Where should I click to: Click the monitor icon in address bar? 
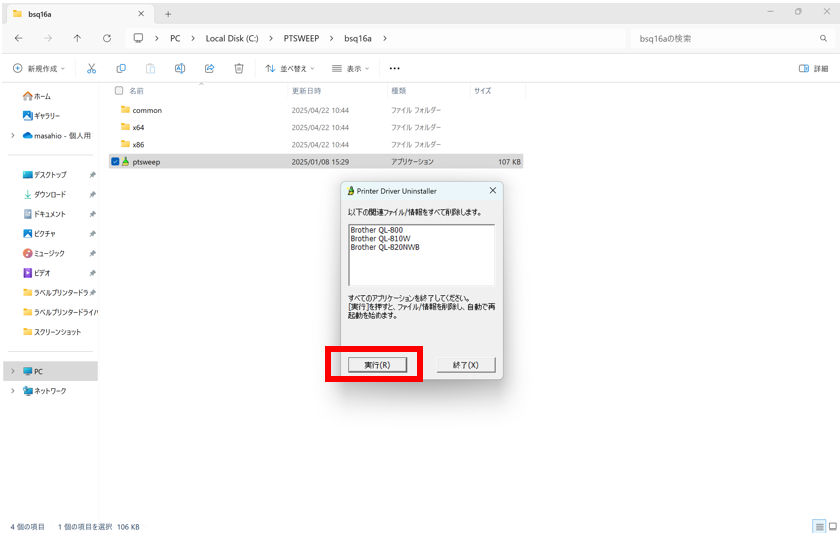pyautogui.click(x=138, y=38)
